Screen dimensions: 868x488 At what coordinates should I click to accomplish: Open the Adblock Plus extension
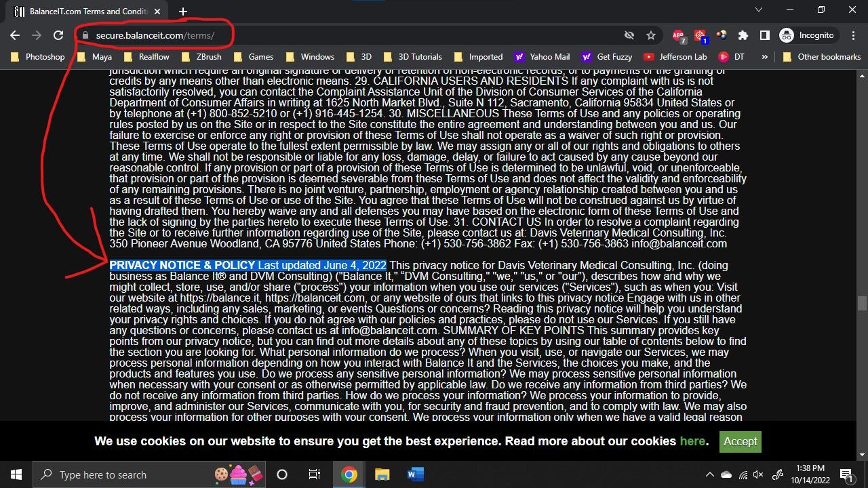click(x=678, y=35)
